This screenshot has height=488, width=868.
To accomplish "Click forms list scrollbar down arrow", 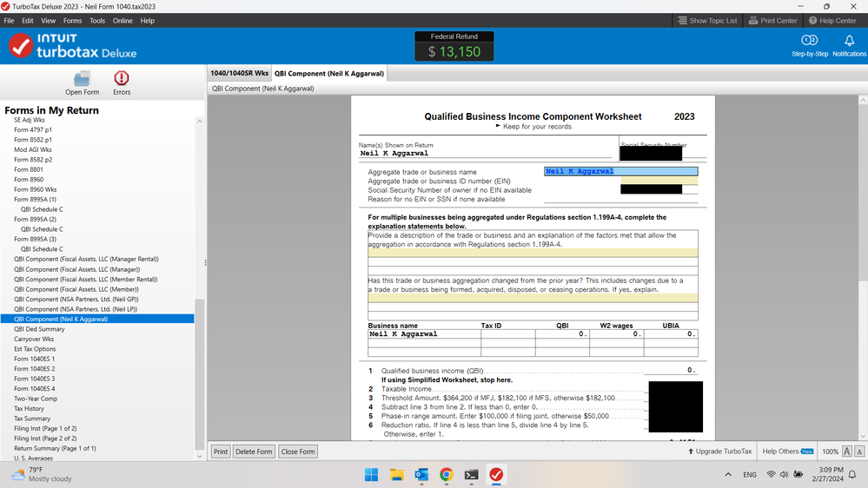I will [199, 457].
